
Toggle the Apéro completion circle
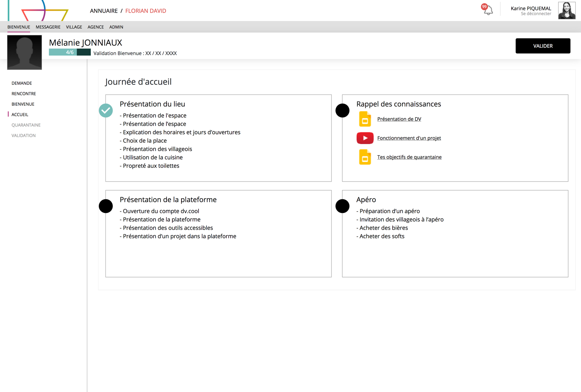(x=342, y=206)
